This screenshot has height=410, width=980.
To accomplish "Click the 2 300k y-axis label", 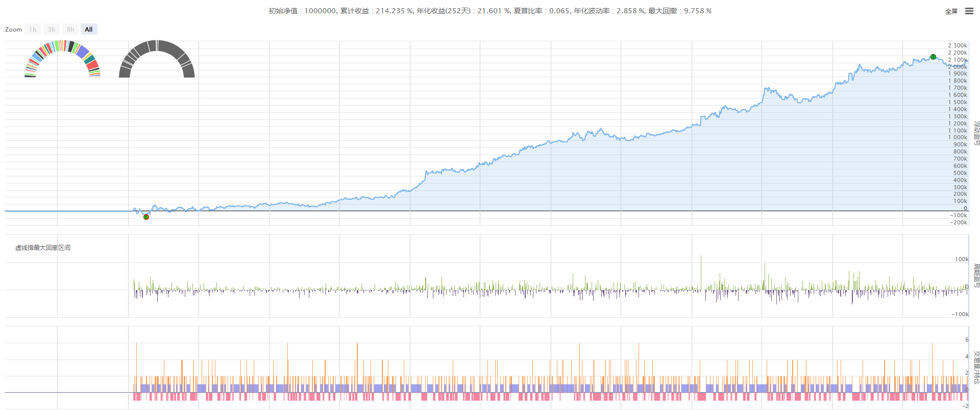I will tap(958, 45).
